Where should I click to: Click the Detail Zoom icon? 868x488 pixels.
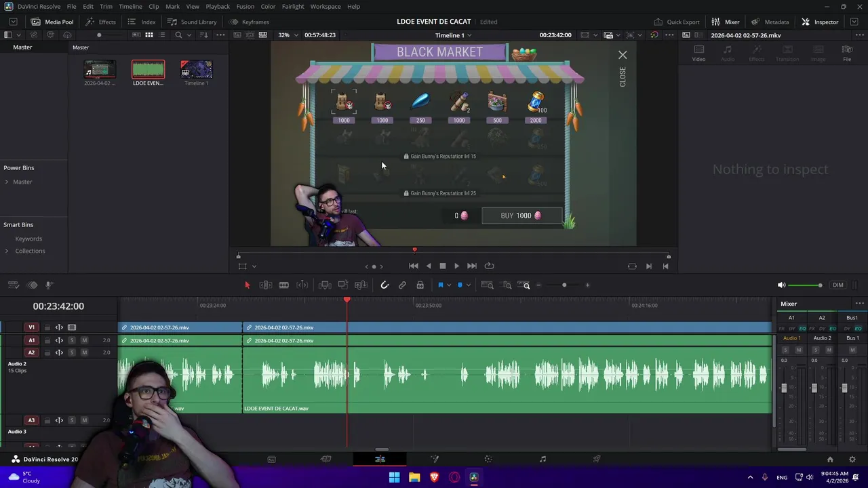coord(507,285)
